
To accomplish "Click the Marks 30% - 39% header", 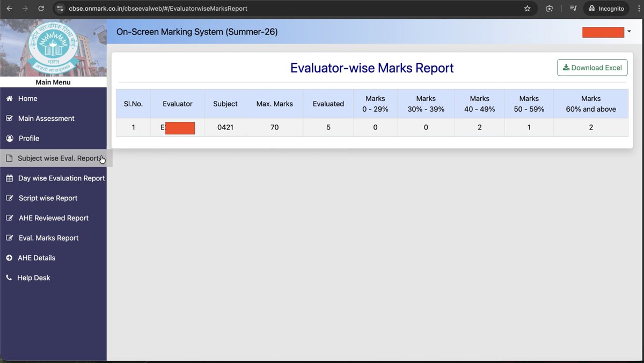I will [x=426, y=104].
